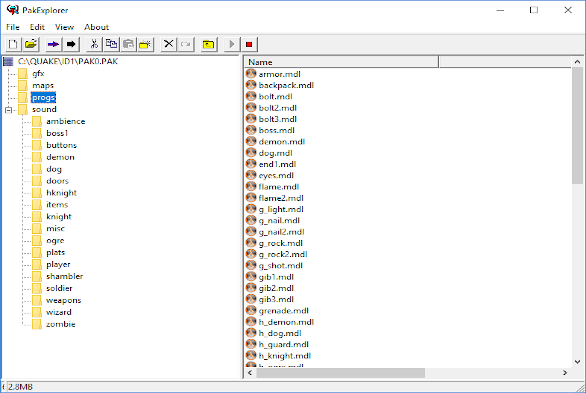The height and width of the screenshot is (393, 586).
Task: Select the h_dog.mdl file name
Action: pos(280,333)
